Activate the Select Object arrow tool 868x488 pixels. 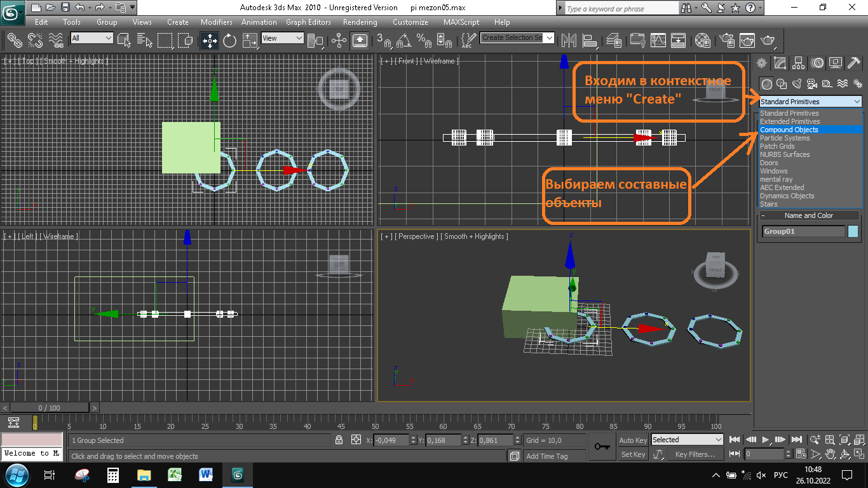(x=125, y=41)
